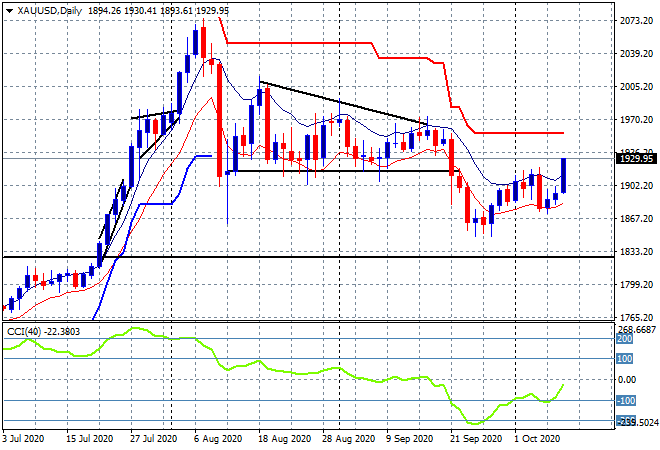Image resolution: width=660 pixels, height=450 pixels.
Task: Click the CCI 0.00 level label
Action: point(627,380)
